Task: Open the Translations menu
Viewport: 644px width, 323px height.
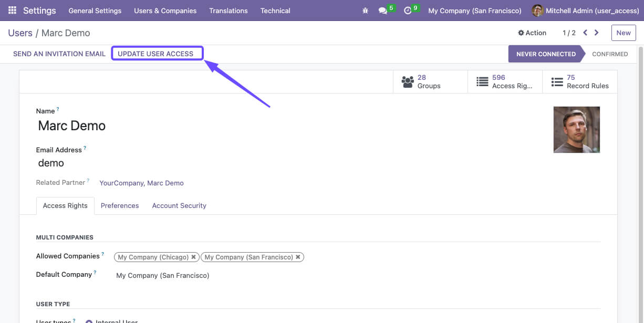Action: [228, 11]
